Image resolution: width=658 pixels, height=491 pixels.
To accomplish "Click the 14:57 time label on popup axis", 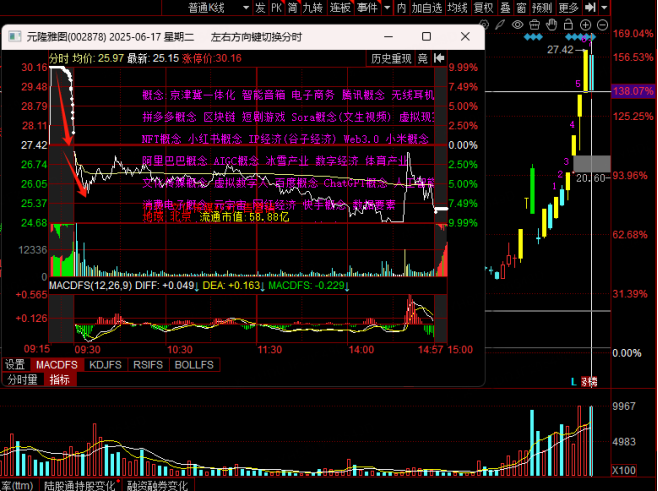I will click(x=430, y=350).
